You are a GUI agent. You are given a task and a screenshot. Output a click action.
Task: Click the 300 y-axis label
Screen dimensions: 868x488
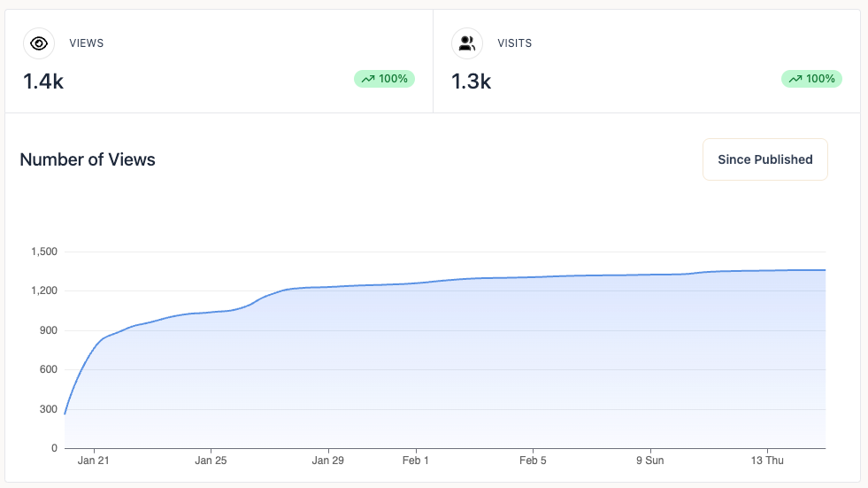pyautogui.click(x=47, y=409)
